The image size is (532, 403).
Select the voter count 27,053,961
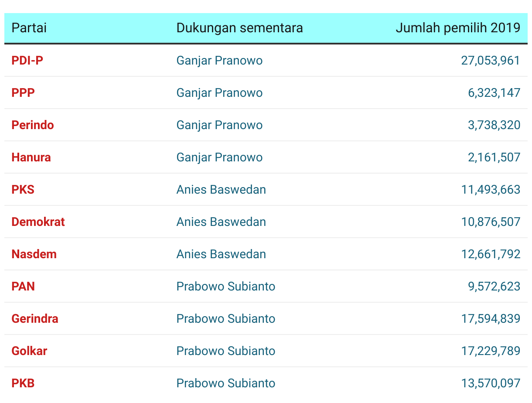pyautogui.click(x=491, y=60)
